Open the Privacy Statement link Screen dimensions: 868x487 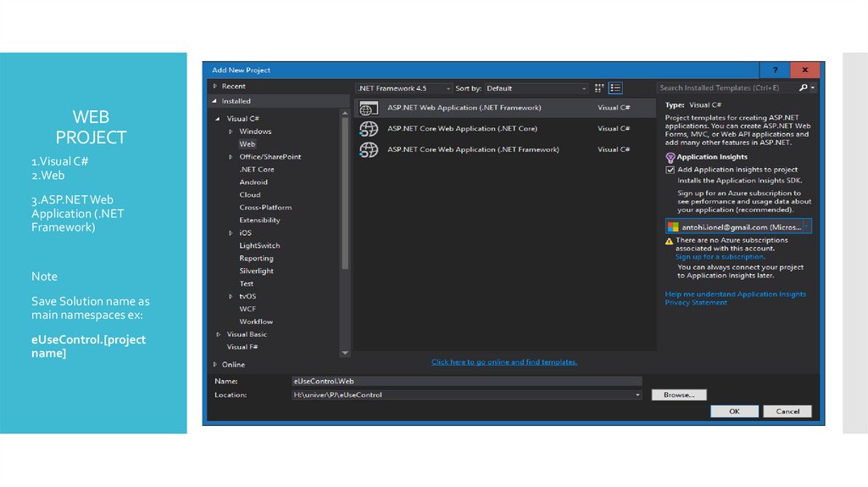(696, 303)
